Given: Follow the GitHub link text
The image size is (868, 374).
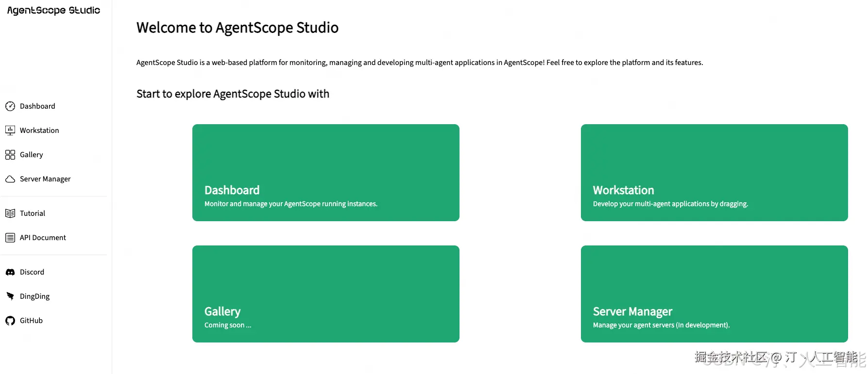Looking at the screenshot, I should (x=31, y=321).
